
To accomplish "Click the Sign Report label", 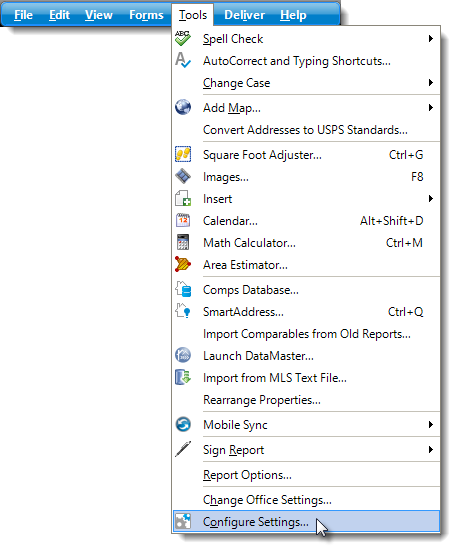I will (233, 450).
